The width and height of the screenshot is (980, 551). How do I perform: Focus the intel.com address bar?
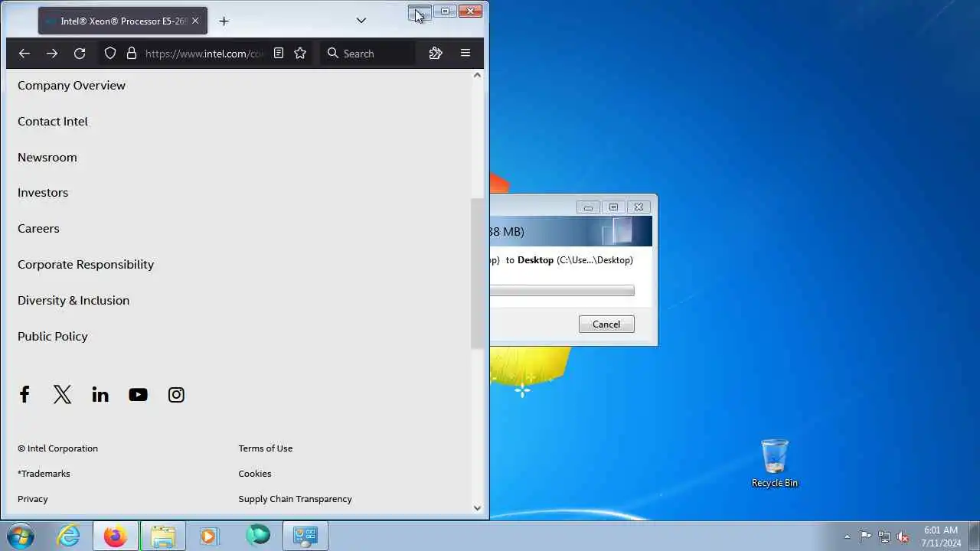[x=205, y=54]
